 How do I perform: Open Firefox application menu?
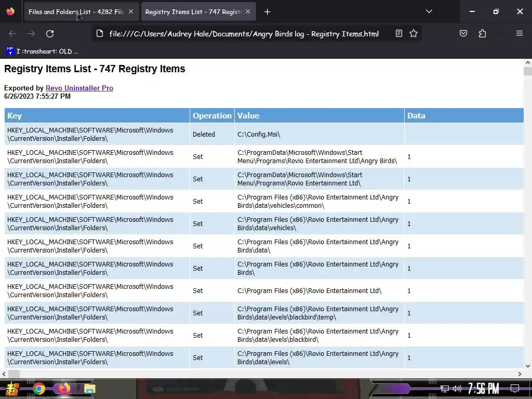[x=519, y=33]
